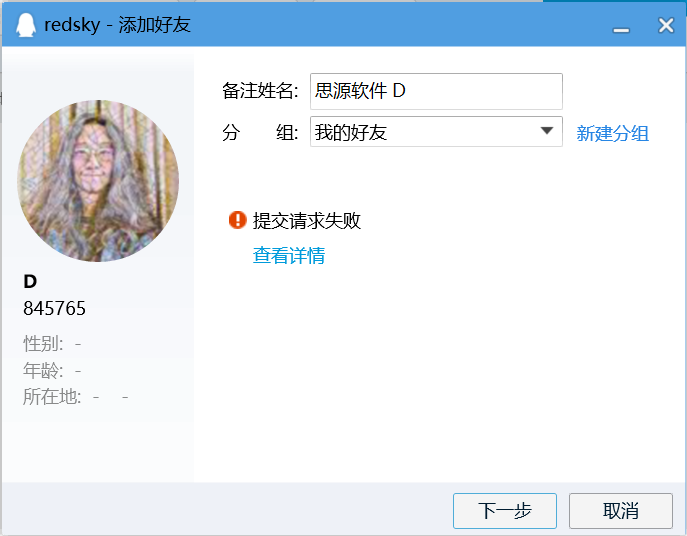Click the account number 845765
This screenshot has height=536, width=687.
coord(54,308)
